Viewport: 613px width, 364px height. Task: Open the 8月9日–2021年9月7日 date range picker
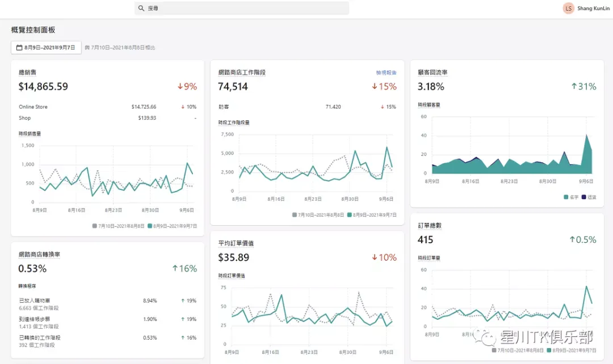pyautogui.click(x=46, y=48)
